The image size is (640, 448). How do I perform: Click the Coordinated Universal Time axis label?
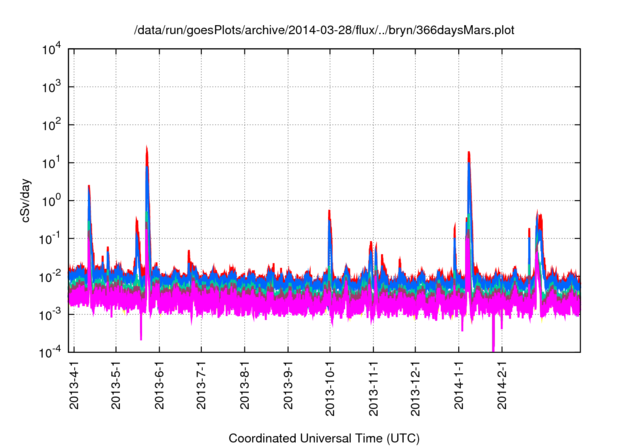[324, 438]
